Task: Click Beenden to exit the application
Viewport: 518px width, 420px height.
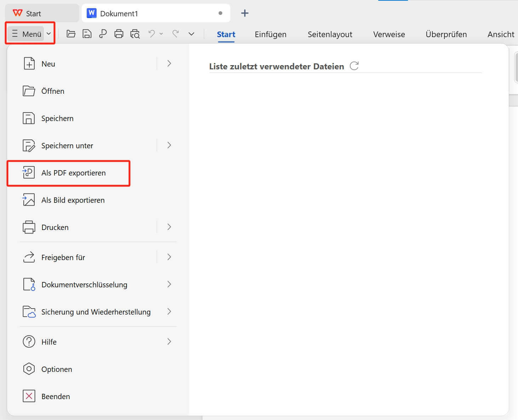Action: pos(56,396)
